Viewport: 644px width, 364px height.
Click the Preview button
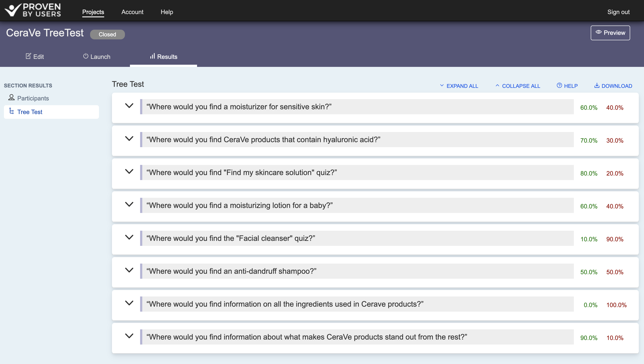[x=610, y=33]
